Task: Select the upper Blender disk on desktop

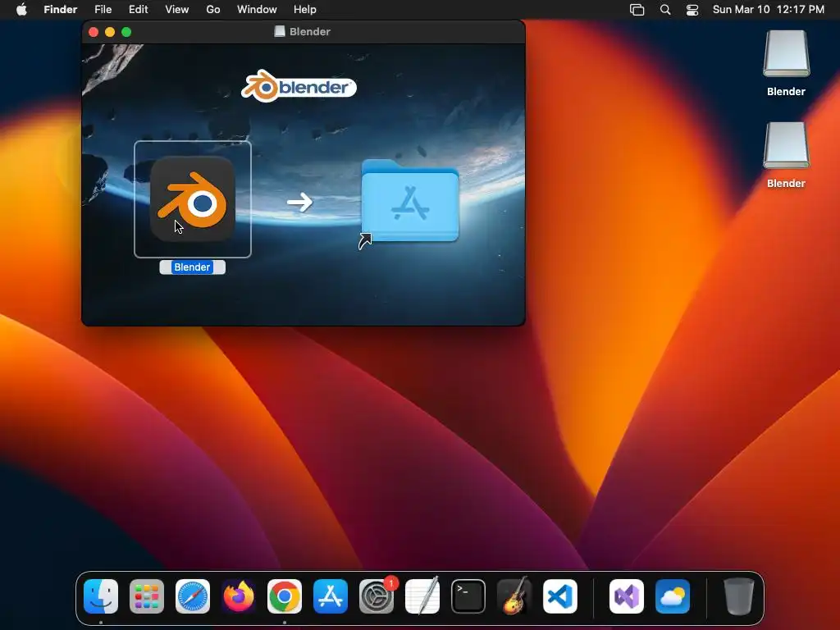Action: (786, 62)
